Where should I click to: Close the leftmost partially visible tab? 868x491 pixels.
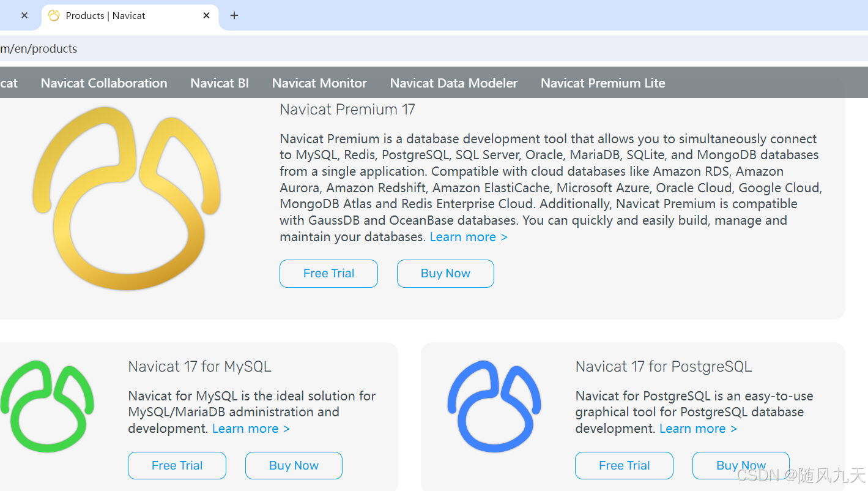click(24, 15)
